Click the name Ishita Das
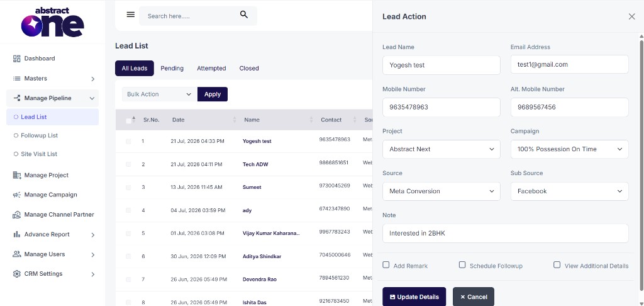The image size is (644, 306). pyautogui.click(x=254, y=302)
